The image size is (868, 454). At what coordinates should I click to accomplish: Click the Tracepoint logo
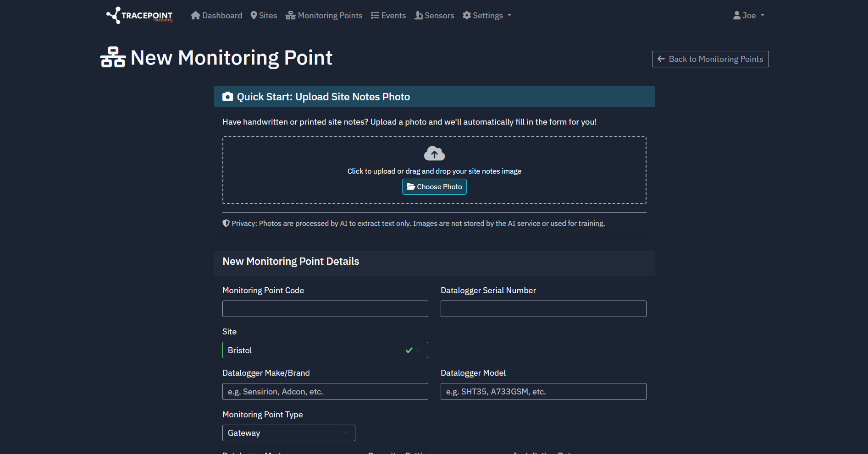[x=139, y=15]
